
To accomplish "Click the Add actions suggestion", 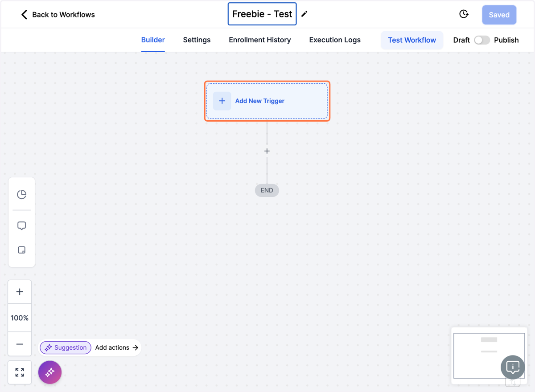I will coord(117,347).
